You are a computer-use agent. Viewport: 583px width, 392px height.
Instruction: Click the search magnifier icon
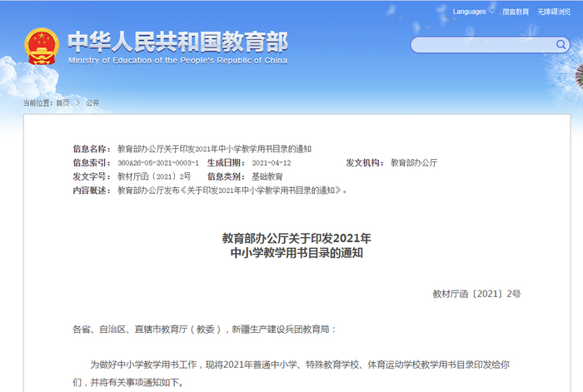click(x=561, y=45)
